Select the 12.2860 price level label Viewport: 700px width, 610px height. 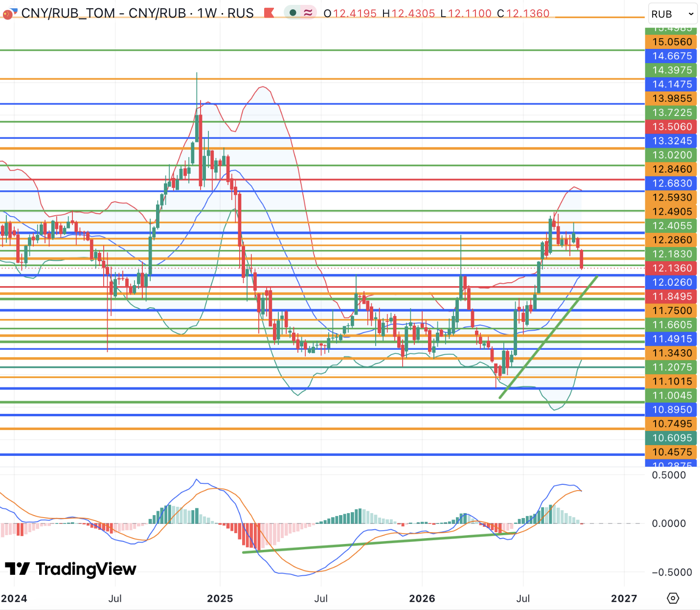tap(672, 241)
